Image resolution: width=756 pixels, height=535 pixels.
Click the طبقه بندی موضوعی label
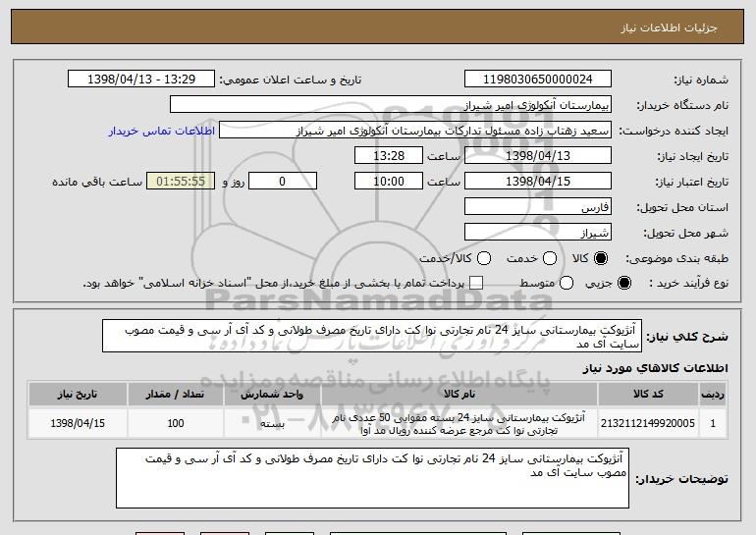click(x=676, y=259)
